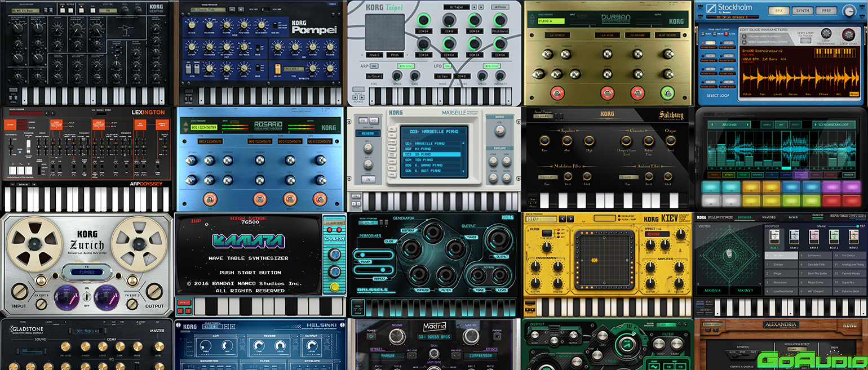Select the ROM 4 card thumbnail

(833, 237)
